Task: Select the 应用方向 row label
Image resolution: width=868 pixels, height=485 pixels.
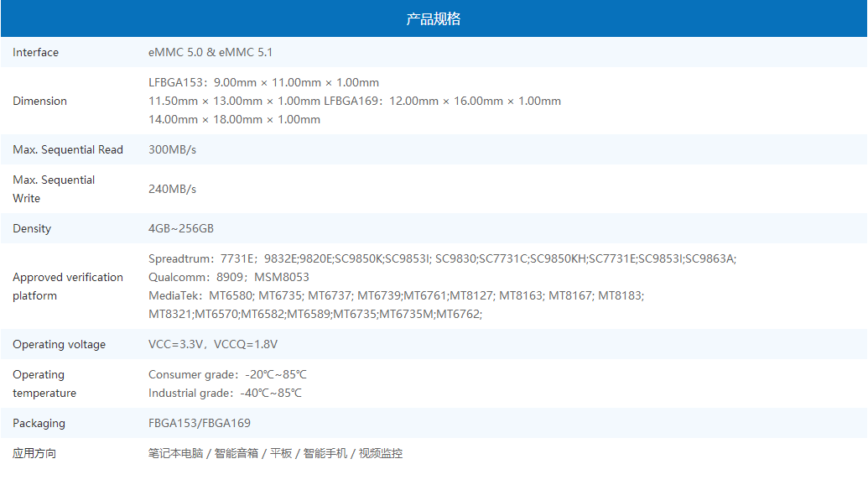Action: [x=34, y=453]
